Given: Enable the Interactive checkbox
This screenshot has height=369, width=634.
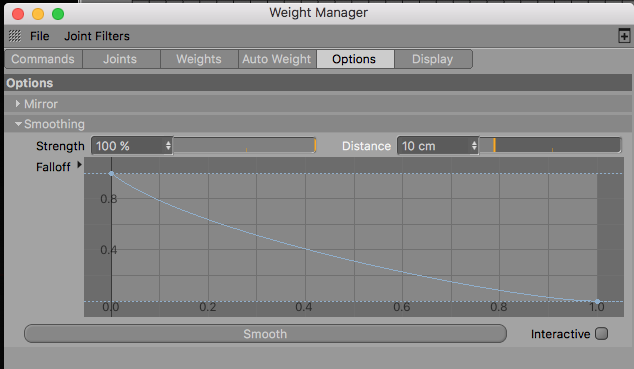Looking at the screenshot, I should click(x=602, y=334).
